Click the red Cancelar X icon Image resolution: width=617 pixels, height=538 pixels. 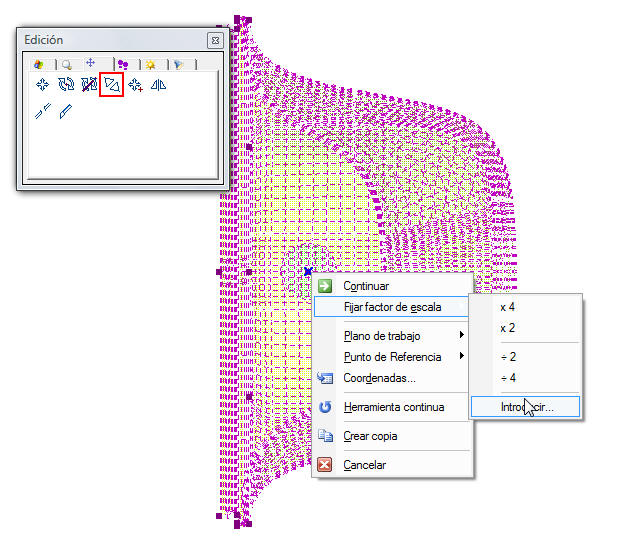325,465
